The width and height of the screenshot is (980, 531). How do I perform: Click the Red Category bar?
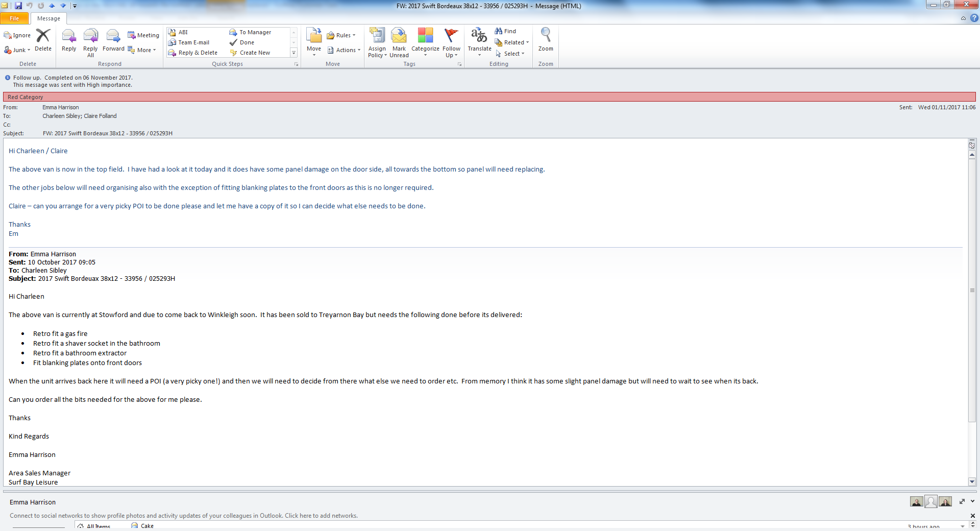[x=489, y=97]
